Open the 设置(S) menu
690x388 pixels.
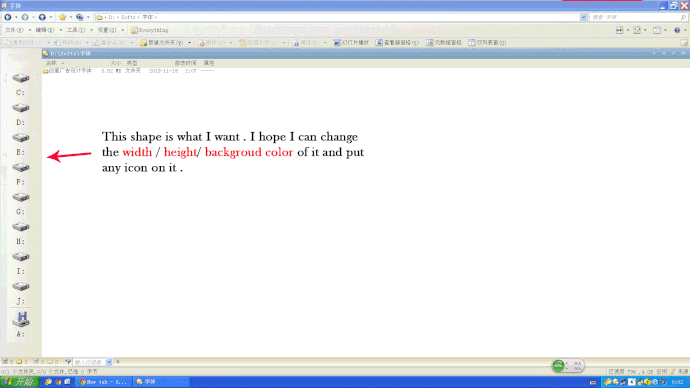point(106,30)
